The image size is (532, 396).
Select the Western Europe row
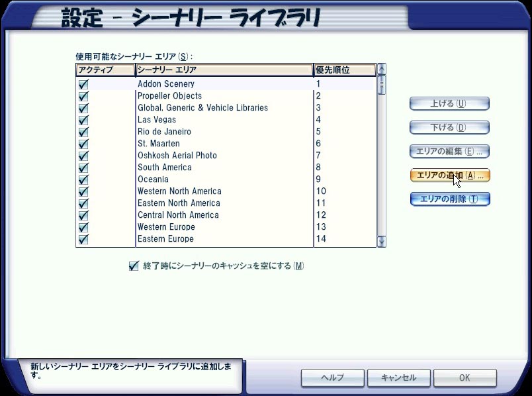tap(226, 226)
